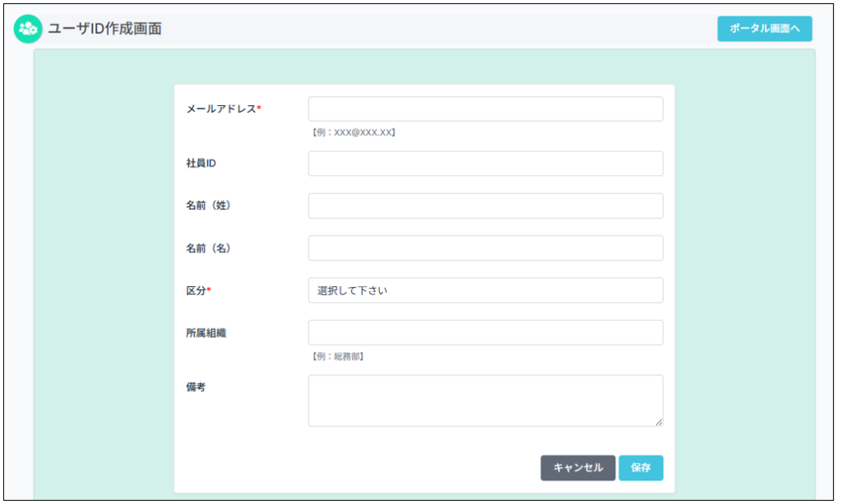Select the 名前（名） input field
This screenshot has height=504, width=842.
pyautogui.click(x=485, y=248)
